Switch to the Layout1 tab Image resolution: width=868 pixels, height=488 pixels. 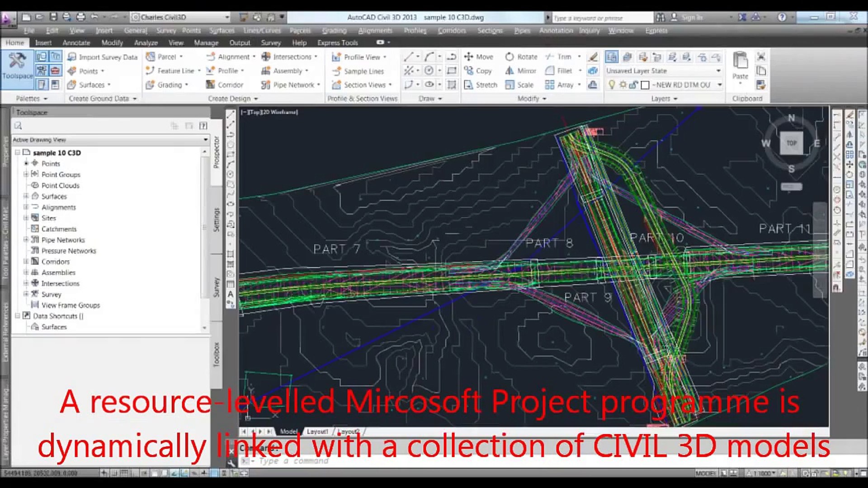(317, 432)
